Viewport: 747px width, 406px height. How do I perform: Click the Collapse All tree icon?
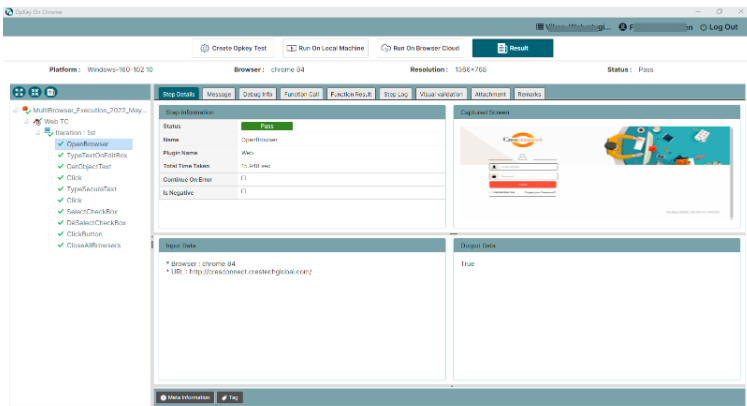click(35, 92)
